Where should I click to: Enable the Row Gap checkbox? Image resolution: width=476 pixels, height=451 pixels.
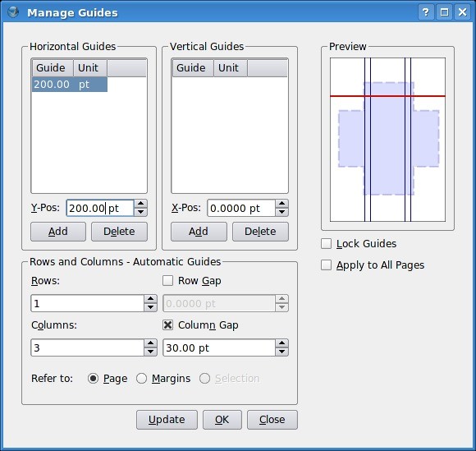coord(168,280)
